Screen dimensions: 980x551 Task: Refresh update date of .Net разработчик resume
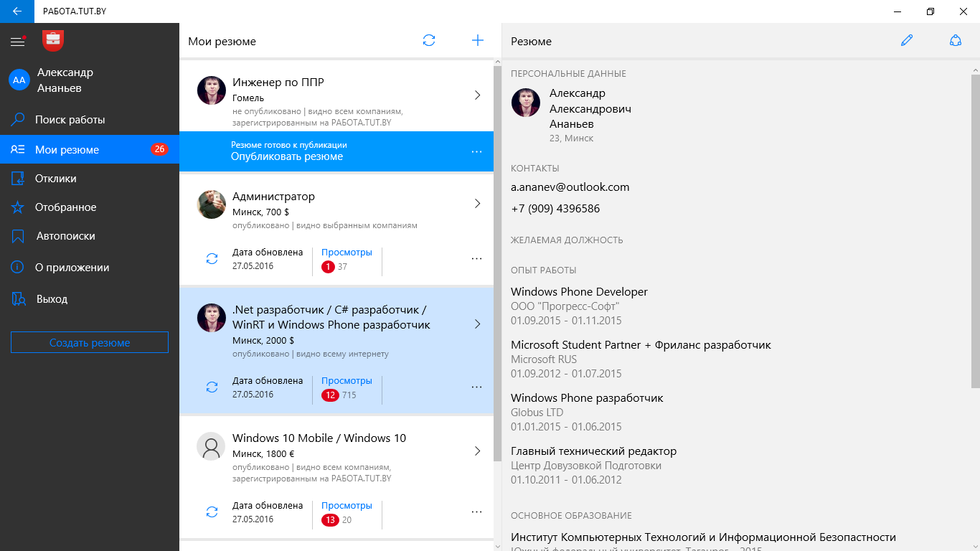pyautogui.click(x=212, y=387)
